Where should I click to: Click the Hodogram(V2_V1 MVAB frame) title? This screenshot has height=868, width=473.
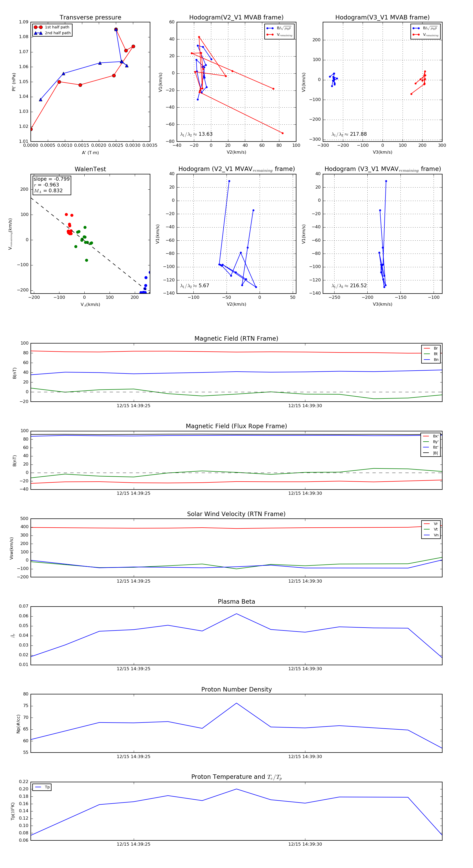(x=236, y=18)
